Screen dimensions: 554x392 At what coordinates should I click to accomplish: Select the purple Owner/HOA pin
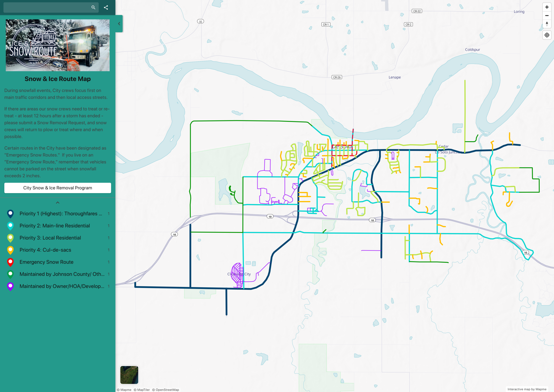(x=10, y=286)
